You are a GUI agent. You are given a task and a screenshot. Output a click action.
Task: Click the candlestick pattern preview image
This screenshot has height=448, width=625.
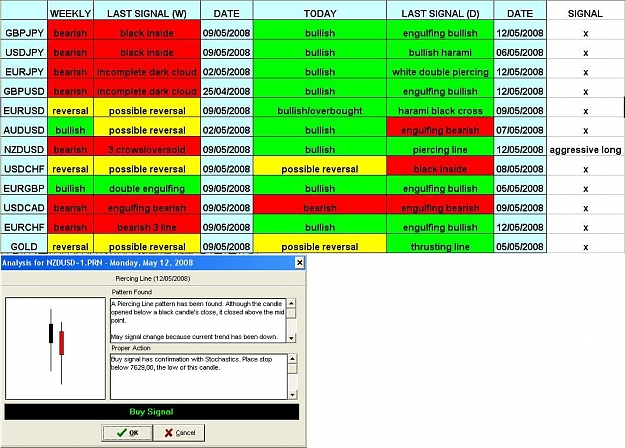point(55,348)
